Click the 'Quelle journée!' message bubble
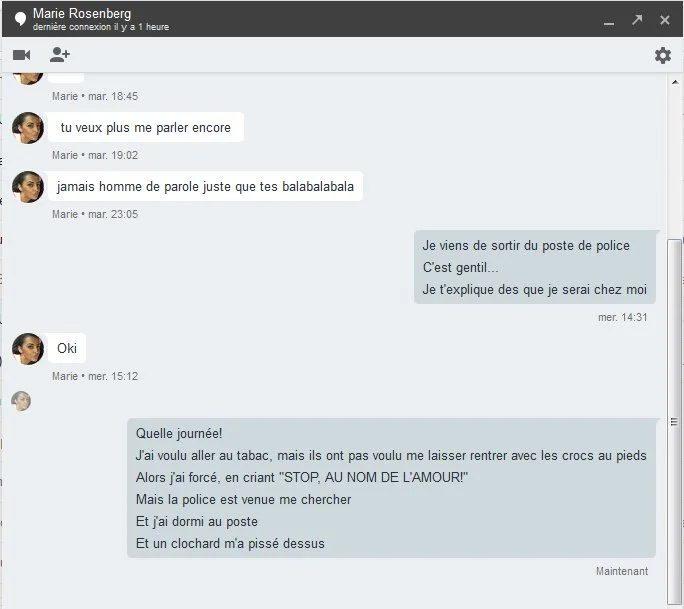 [391, 488]
